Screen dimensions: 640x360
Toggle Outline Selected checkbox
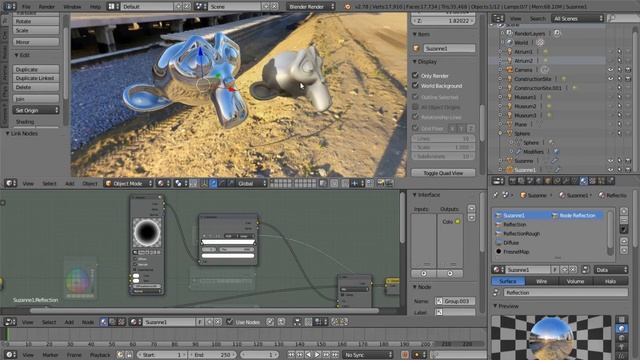point(416,97)
